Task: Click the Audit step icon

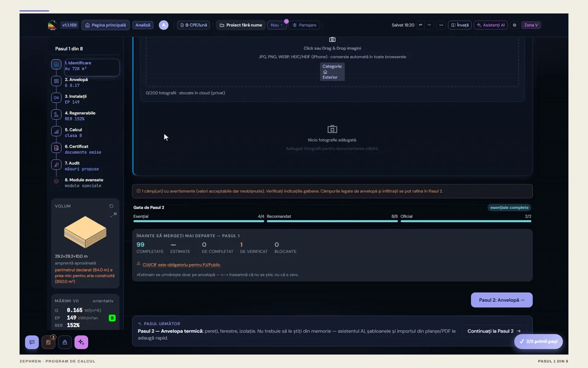Action: (56, 165)
